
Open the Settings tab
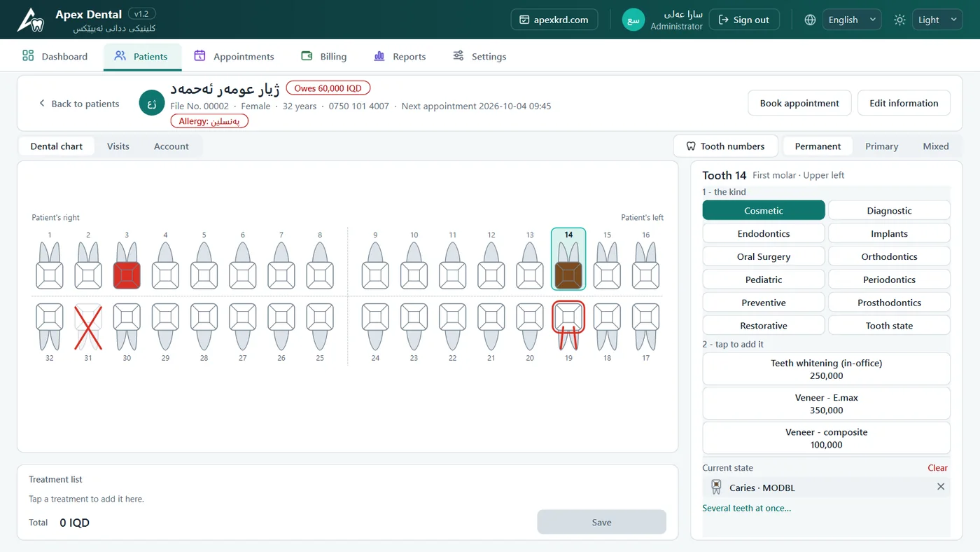pyautogui.click(x=479, y=56)
